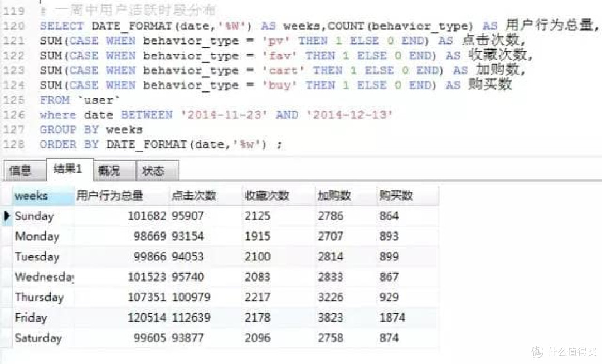This screenshot has height=364, width=602.
Task: Click the 收藏次数 value 2178
Action: pos(258,318)
